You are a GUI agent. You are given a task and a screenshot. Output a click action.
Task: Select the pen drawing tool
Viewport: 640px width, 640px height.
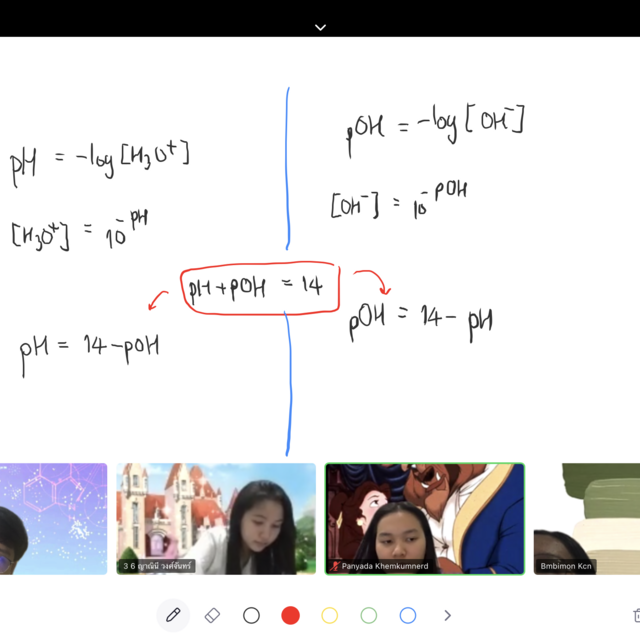[x=173, y=615]
